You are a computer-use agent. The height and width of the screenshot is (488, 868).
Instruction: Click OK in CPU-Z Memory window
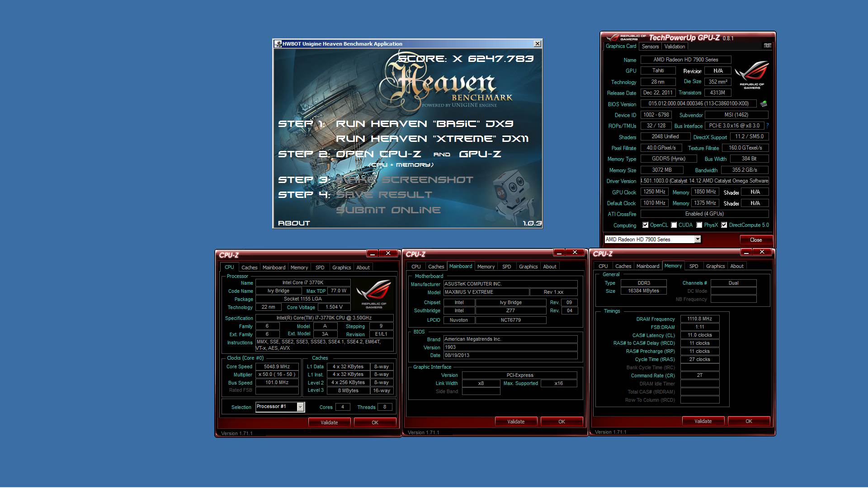[749, 421]
